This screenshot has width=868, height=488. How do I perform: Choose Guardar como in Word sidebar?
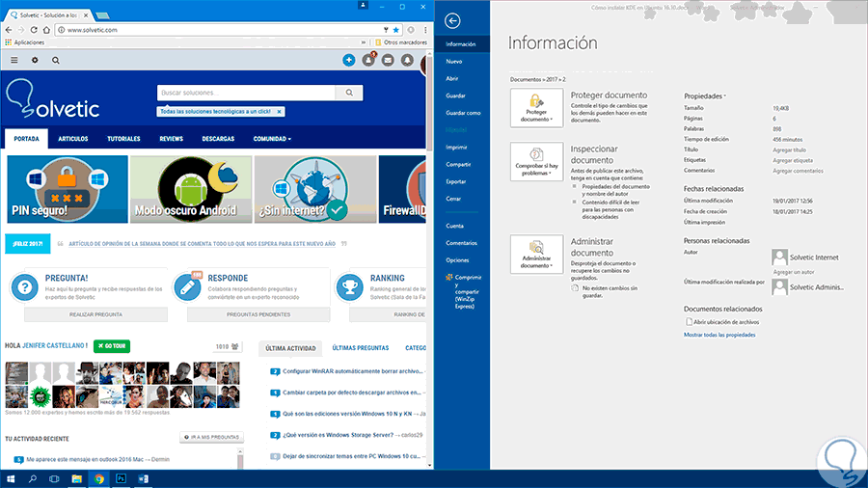click(x=463, y=113)
